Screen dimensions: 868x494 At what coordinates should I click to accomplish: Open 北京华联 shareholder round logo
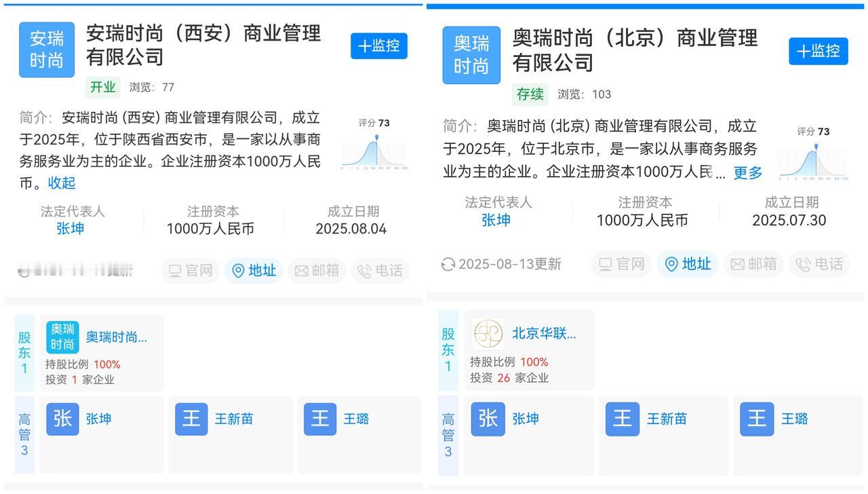tap(488, 333)
